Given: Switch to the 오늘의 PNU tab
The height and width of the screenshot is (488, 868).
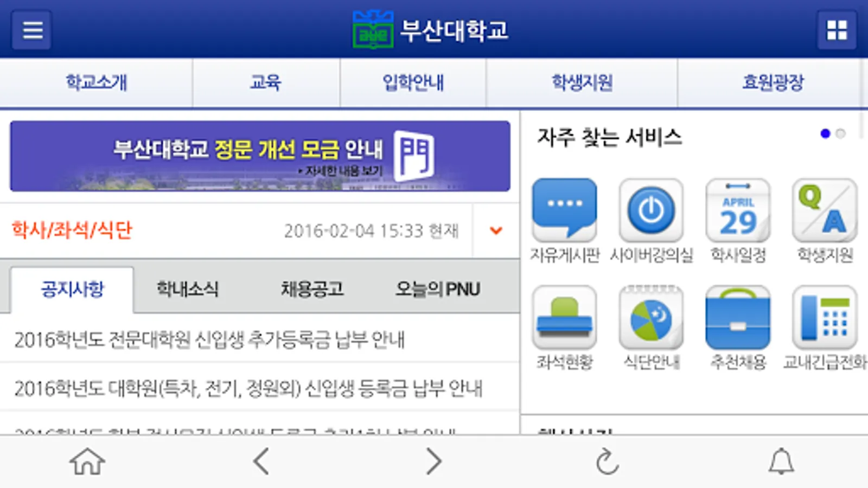Looking at the screenshot, I should pyautogui.click(x=438, y=289).
